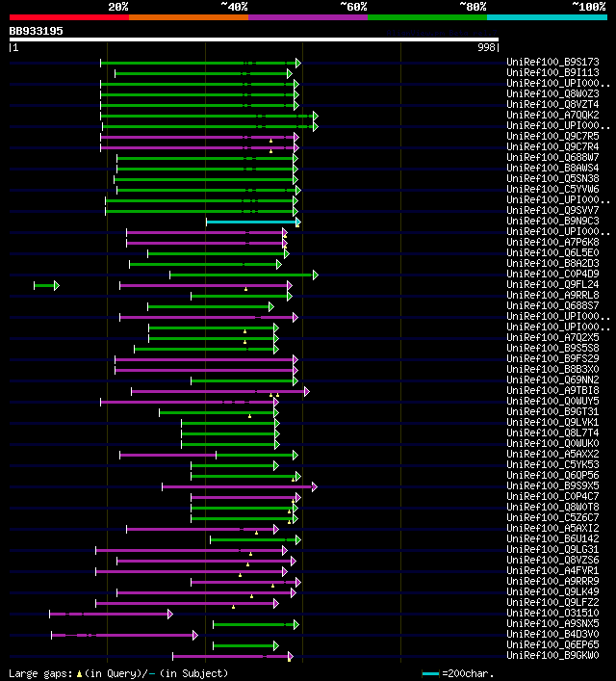Screen dimensions: 616x681
Task: Select the label UniRef100_C0P4D9
Action: [552, 274]
